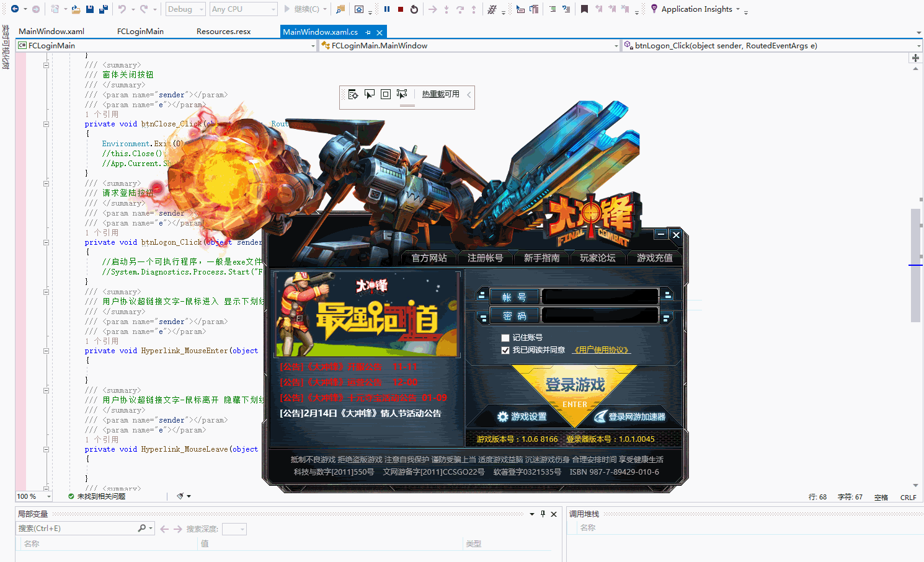Enable select element in running app
This screenshot has height=562, width=924.
370,94
